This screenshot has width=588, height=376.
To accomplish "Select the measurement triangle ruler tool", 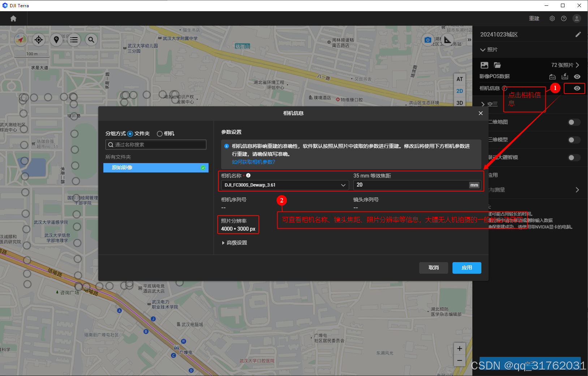I will pyautogui.click(x=447, y=40).
